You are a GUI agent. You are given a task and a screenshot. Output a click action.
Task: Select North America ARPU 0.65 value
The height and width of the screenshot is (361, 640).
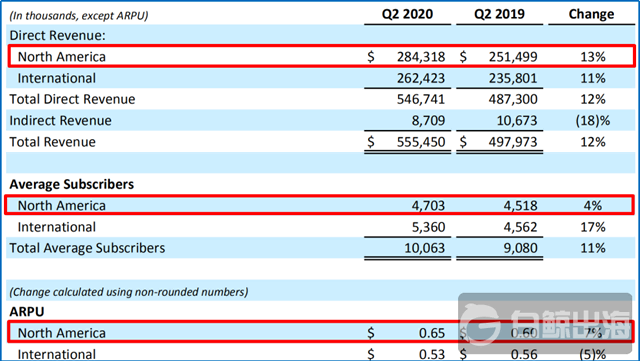[x=432, y=333]
